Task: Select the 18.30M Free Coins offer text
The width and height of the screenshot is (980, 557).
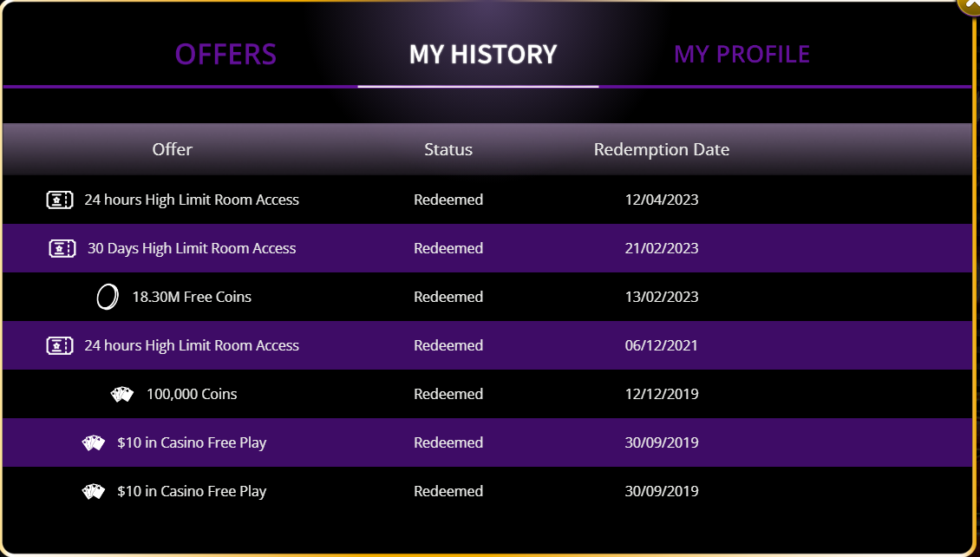Action: point(192,298)
